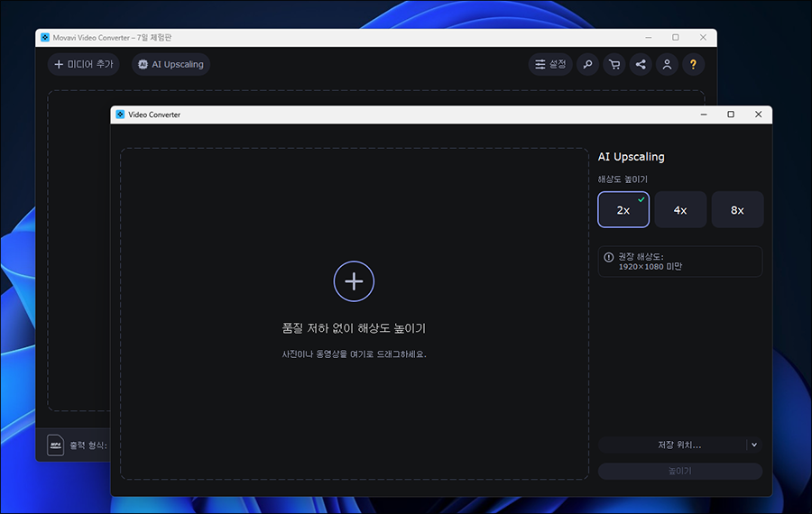Click the 품질 저하 없이 해상도 높이기 text

coord(354,328)
